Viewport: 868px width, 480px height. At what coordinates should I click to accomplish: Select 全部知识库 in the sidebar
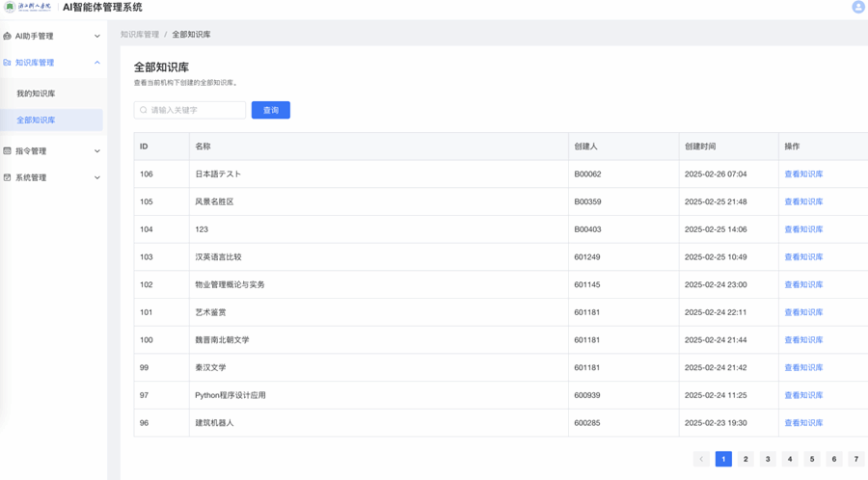coord(36,120)
